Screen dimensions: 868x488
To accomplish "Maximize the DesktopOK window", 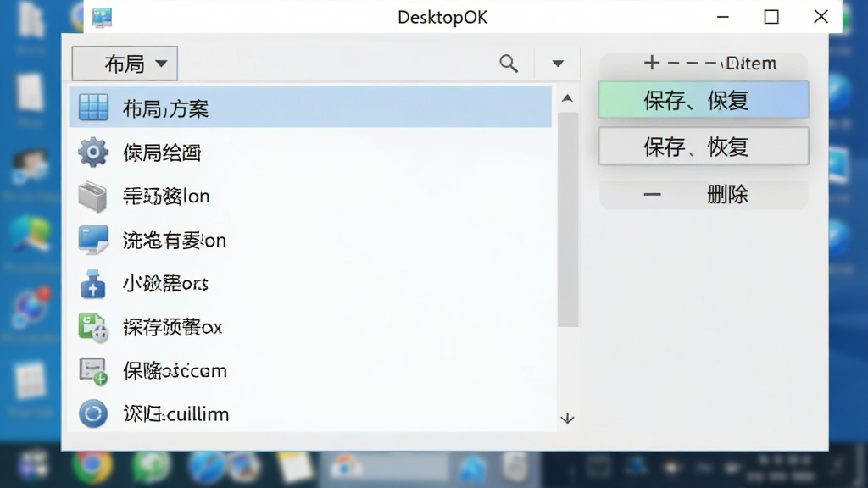I will [x=771, y=17].
